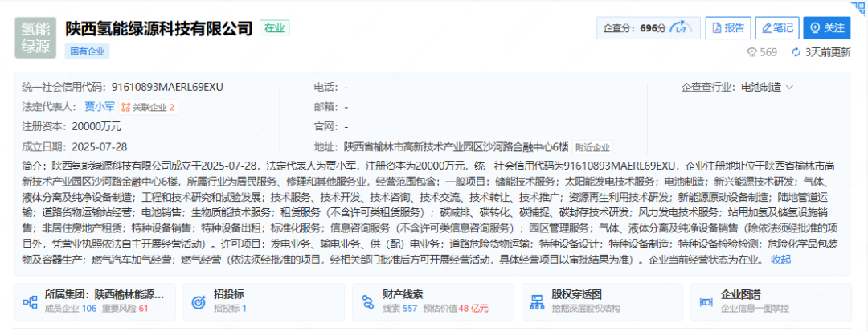Open the 招投标 card
Screen dimensions: 868x332
264,302
